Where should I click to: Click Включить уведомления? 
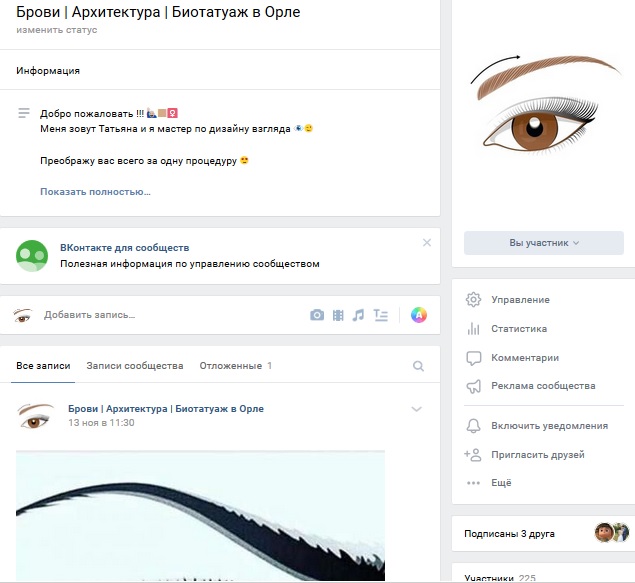click(x=550, y=426)
